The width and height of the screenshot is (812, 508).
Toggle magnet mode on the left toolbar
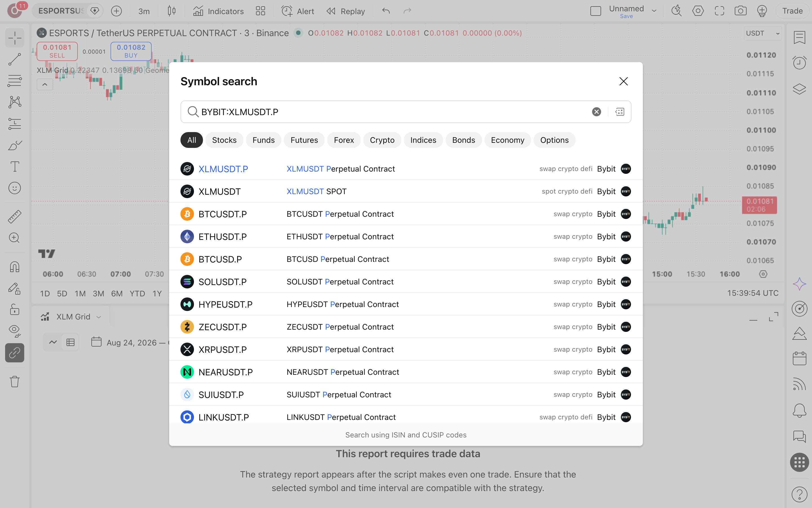[x=14, y=267]
